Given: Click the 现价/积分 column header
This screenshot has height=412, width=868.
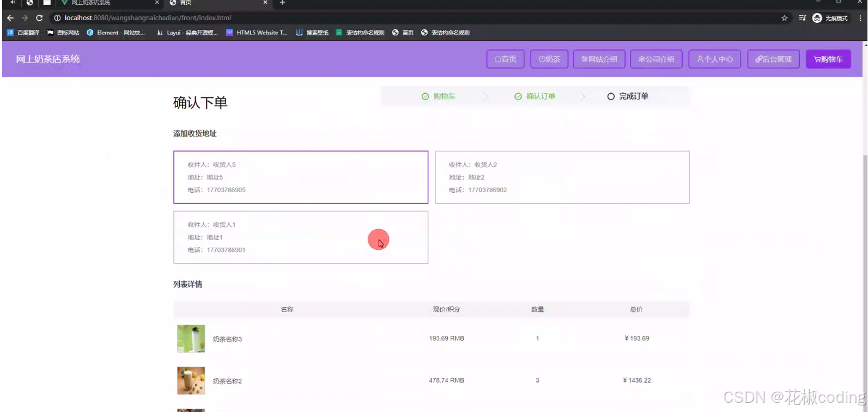Looking at the screenshot, I should coord(446,309).
